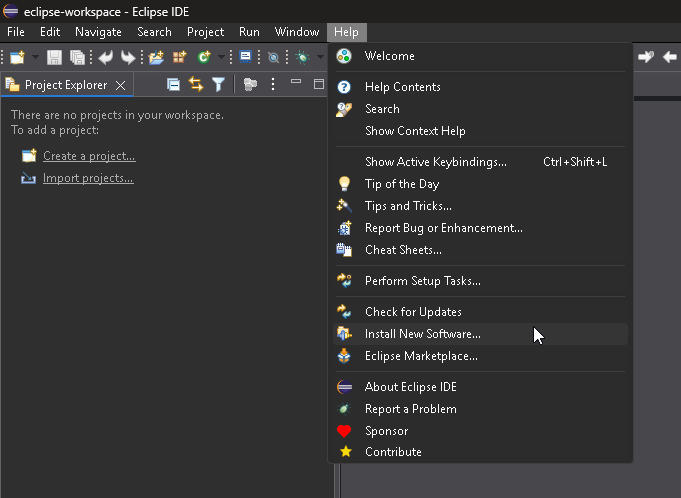Select Welcome from Help menu

coord(480,56)
